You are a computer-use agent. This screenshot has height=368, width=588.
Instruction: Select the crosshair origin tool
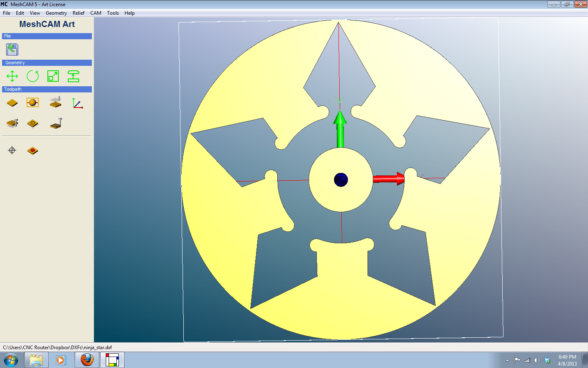(x=12, y=150)
